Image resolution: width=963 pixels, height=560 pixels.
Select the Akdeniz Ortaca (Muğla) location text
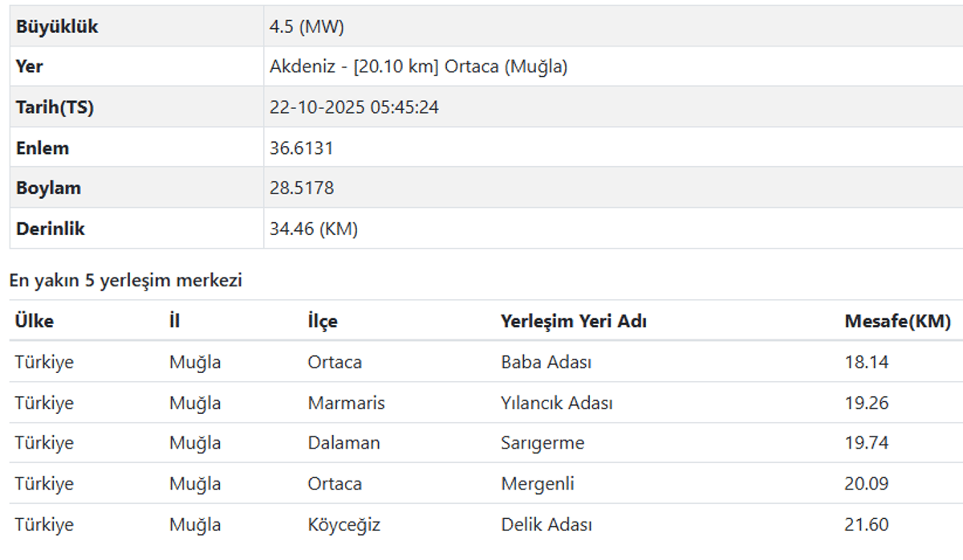pyautogui.click(x=418, y=67)
